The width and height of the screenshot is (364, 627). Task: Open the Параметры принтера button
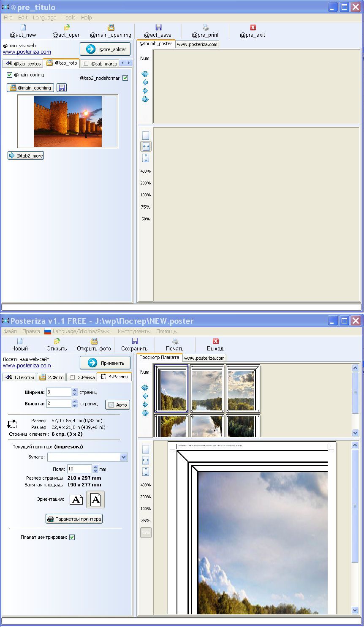point(74,519)
